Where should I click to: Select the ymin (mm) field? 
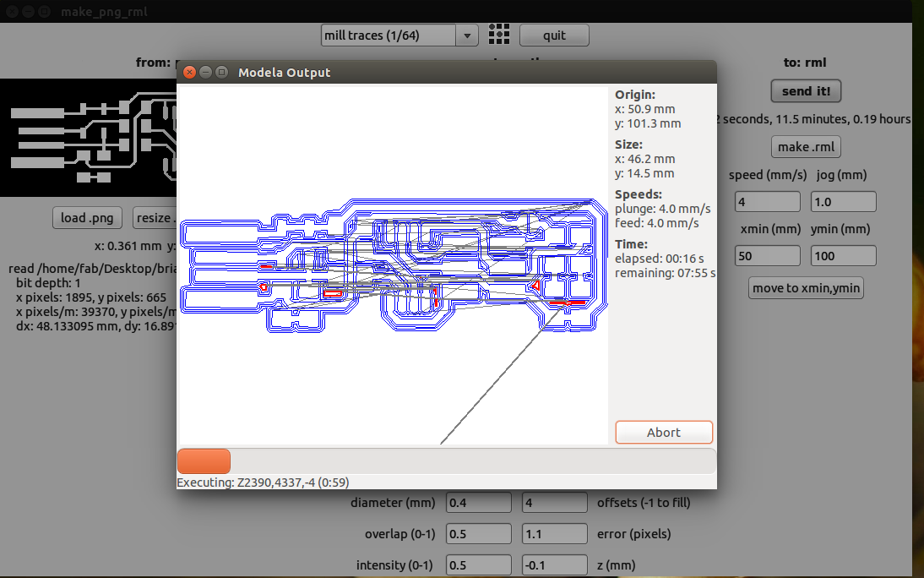pos(843,255)
